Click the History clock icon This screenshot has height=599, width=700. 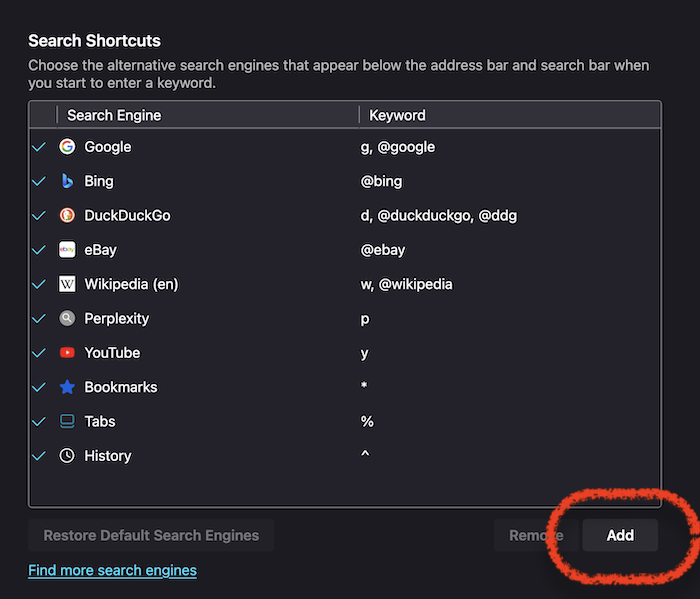pos(67,456)
